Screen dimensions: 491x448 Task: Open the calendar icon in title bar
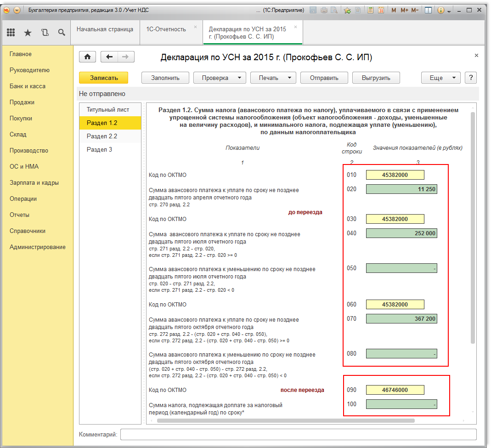tap(381, 10)
